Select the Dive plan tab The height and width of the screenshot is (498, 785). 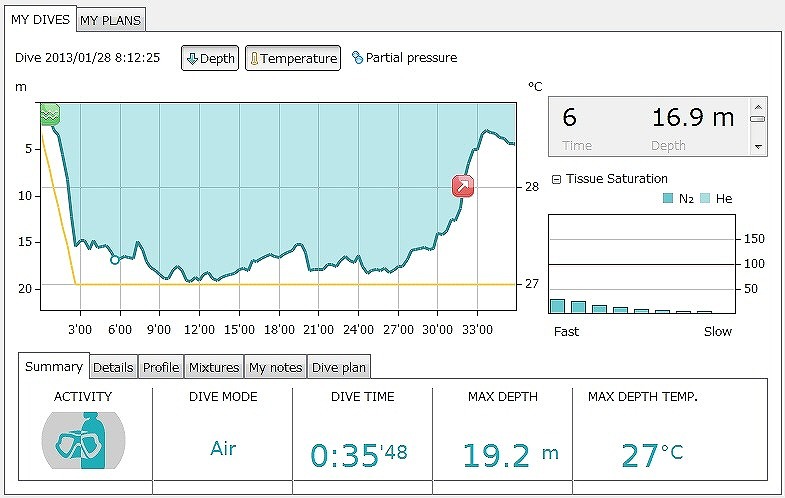click(x=339, y=367)
